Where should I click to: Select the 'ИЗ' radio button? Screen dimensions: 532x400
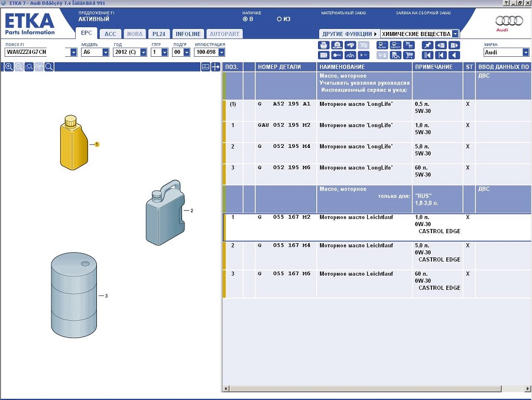279,19
